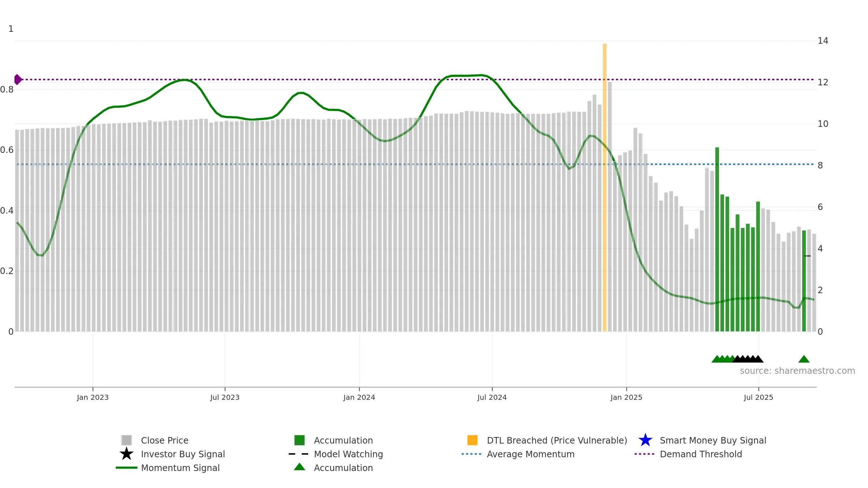
Task: Click the gray Close Price legend square
Action: pos(126,440)
